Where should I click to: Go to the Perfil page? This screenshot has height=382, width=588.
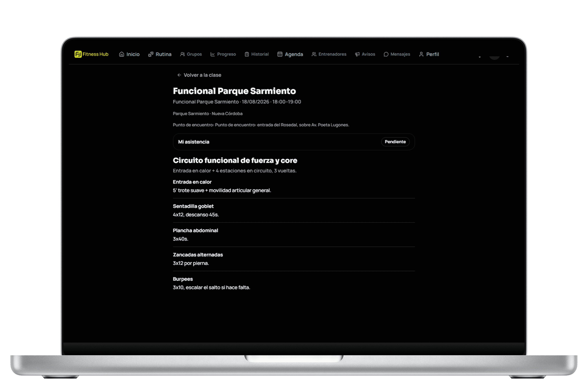[x=429, y=54]
